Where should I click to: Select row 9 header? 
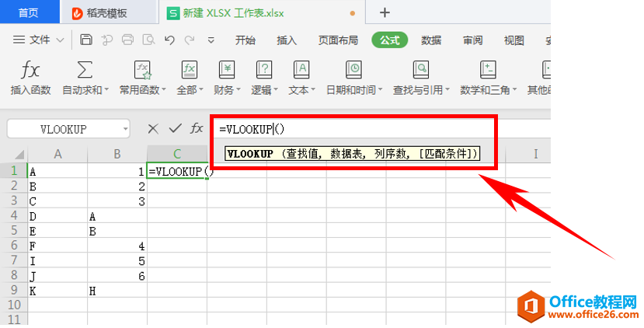point(13,290)
